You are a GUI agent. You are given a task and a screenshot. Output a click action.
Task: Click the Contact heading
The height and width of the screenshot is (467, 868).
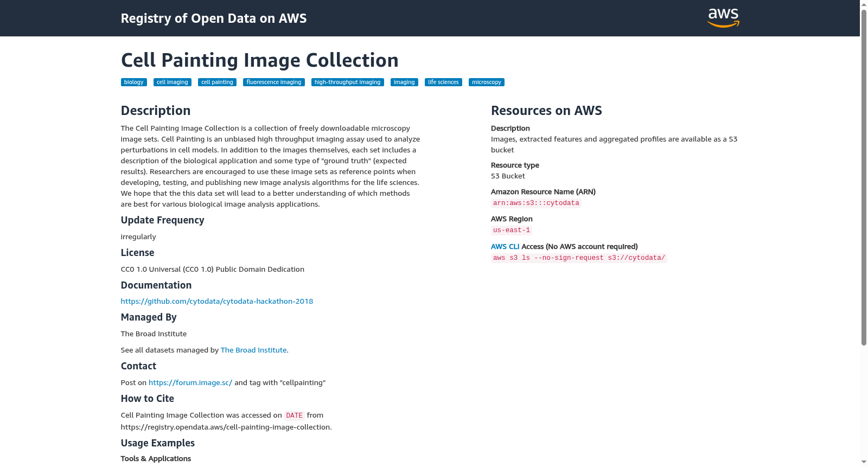pyautogui.click(x=138, y=366)
